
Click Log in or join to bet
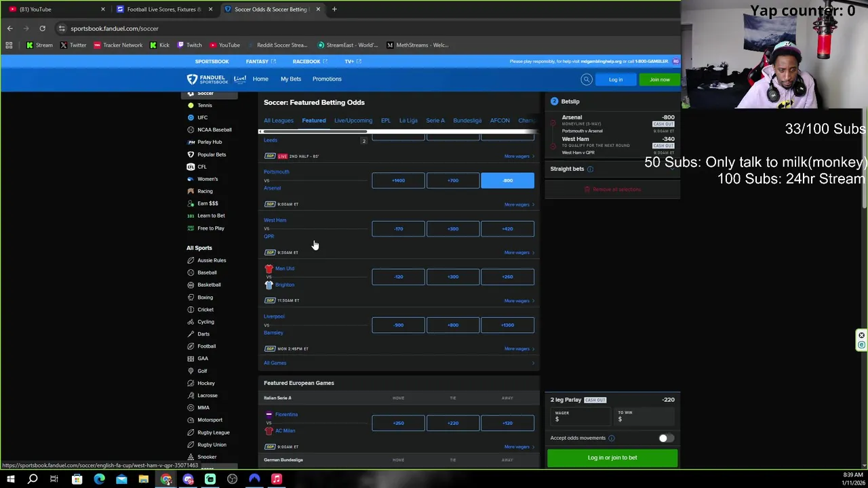coord(612,457)
